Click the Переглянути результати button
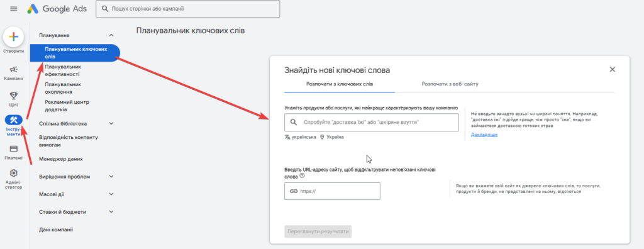Screen dimensions: 644x249 click(x=318, y=231)
